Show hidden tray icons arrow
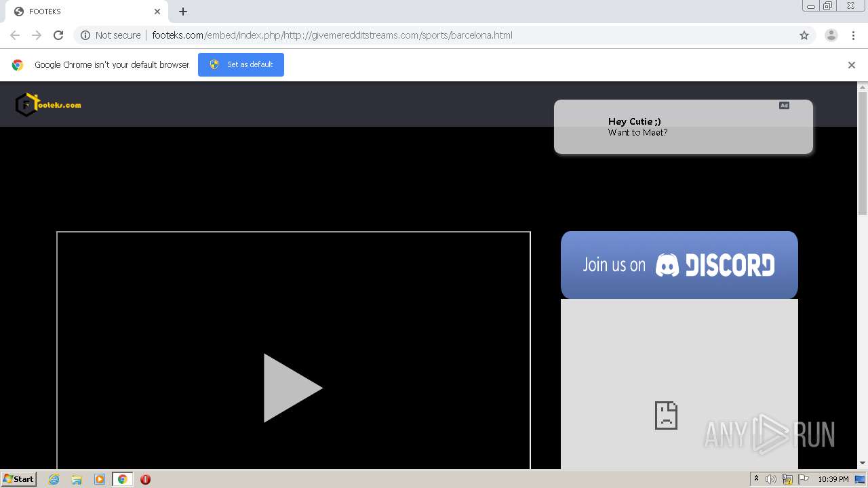This screenshot has width=868, height=488. coord(756,479)
